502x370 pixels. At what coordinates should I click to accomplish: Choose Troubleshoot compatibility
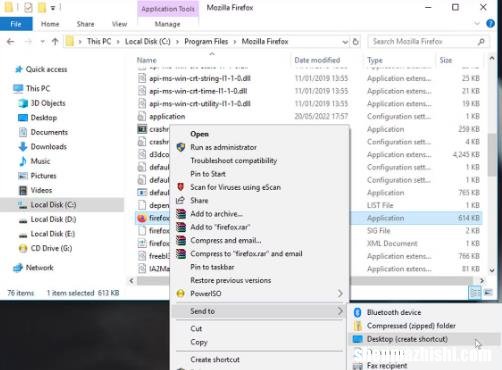click(x=234, y=161)
